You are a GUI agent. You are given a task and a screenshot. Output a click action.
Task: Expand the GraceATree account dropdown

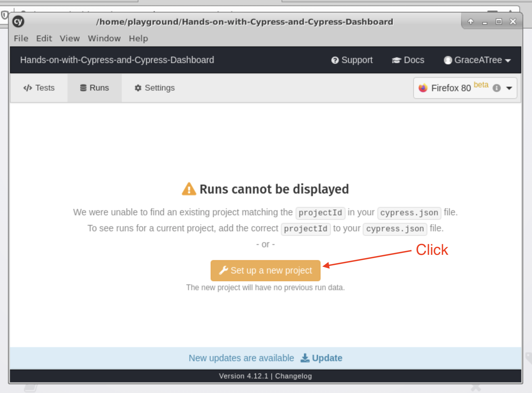point(508,61)
